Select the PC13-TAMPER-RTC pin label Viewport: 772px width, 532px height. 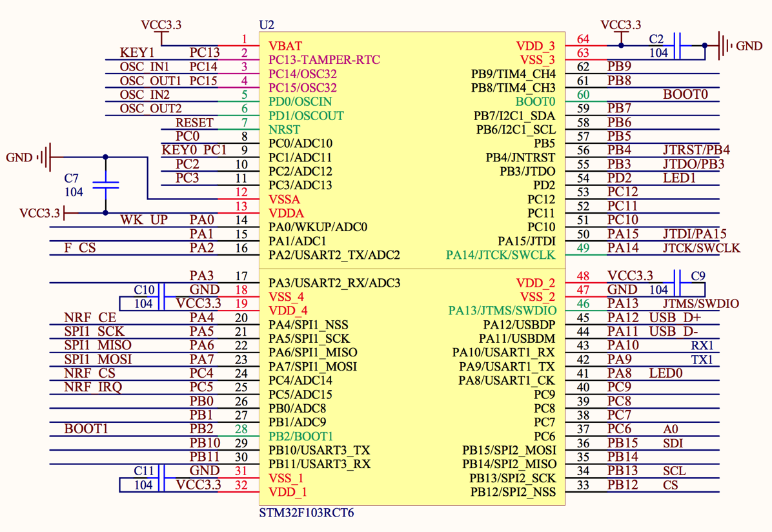click(325, 59)
